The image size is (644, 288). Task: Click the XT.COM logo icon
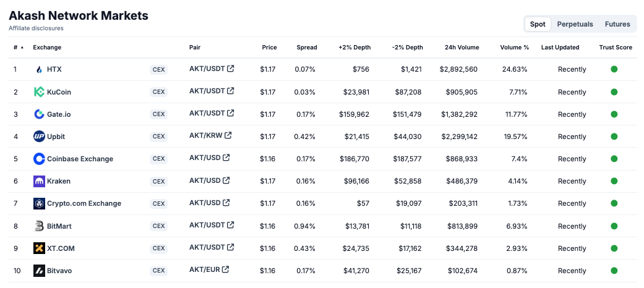[x=39, y=248]
